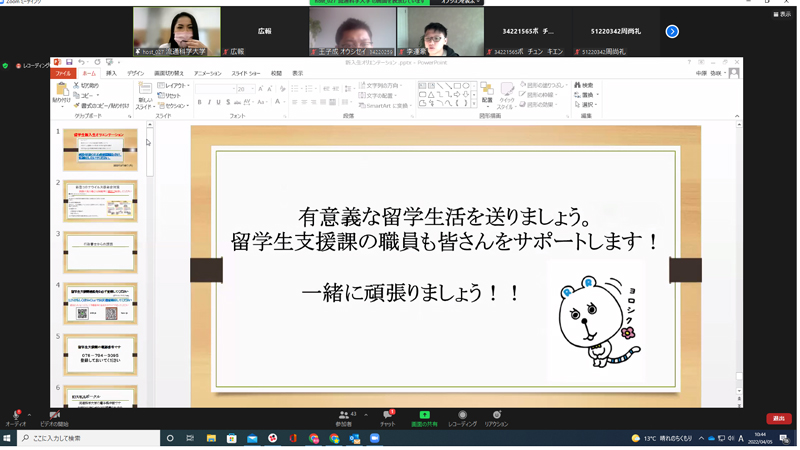Toggle Underline (U) formatting
The width and height of the screenshot is (800, 450).
(218, 102)
